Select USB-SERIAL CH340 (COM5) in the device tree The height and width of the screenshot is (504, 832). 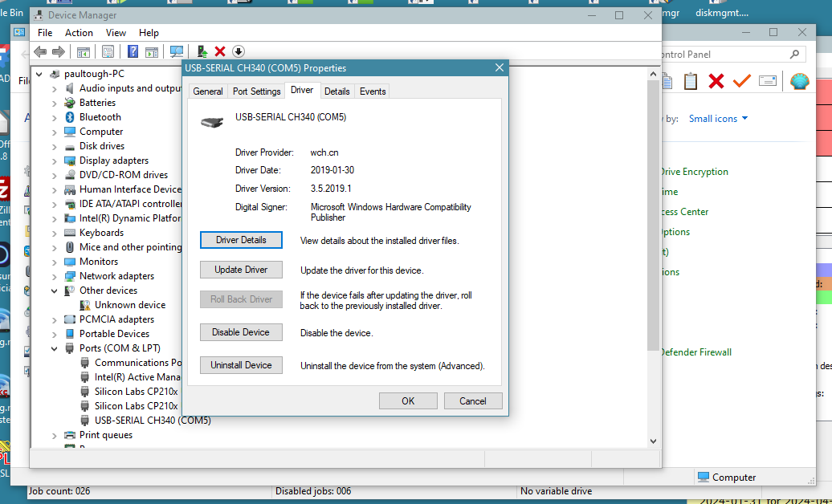153,421
